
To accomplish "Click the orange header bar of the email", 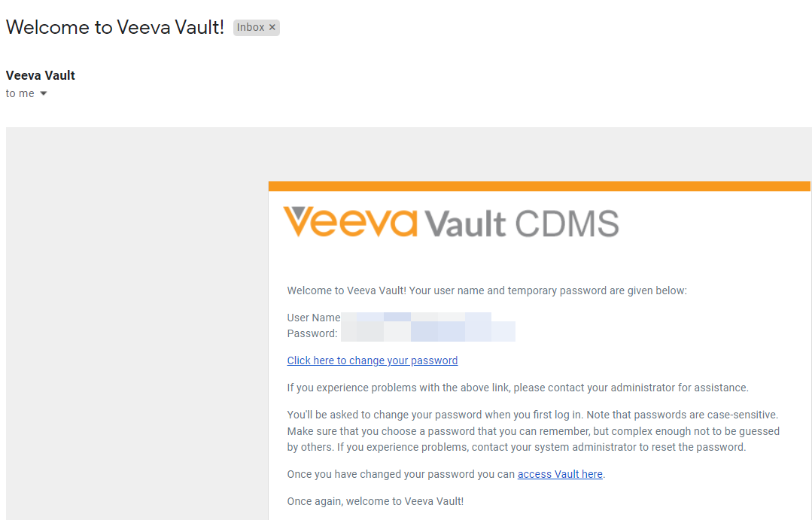I will (x=539, y=186).
